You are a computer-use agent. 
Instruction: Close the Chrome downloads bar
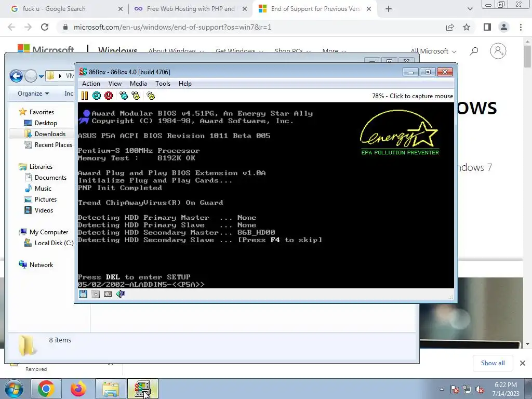pos(523,363)
